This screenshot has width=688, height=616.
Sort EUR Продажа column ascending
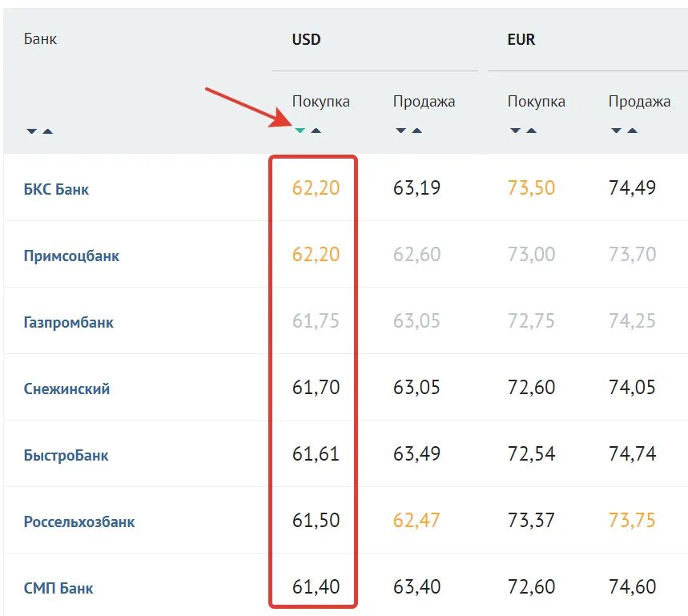point(632,131)
